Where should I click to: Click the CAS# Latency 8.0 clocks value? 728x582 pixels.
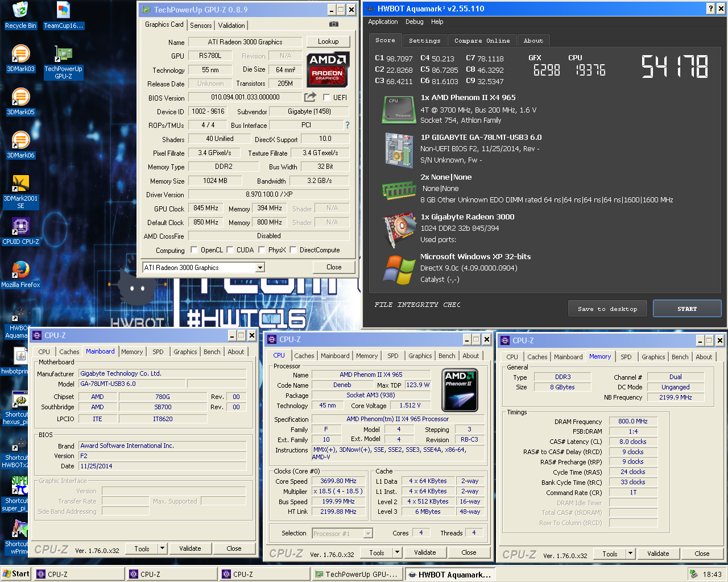[x=633, y=442]
